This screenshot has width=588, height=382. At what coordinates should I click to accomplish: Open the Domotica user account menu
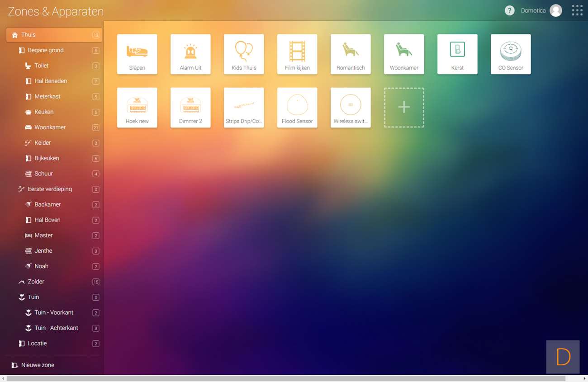pos(541,10)
